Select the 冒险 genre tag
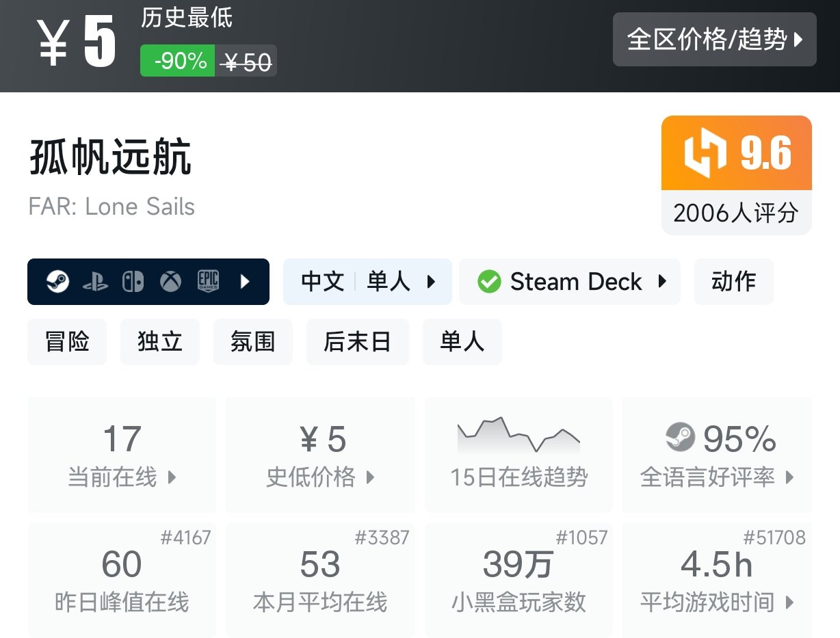Image resolution: width=840 pixels, height=638 pixels. pyautogui.click(x=67, y=342)
